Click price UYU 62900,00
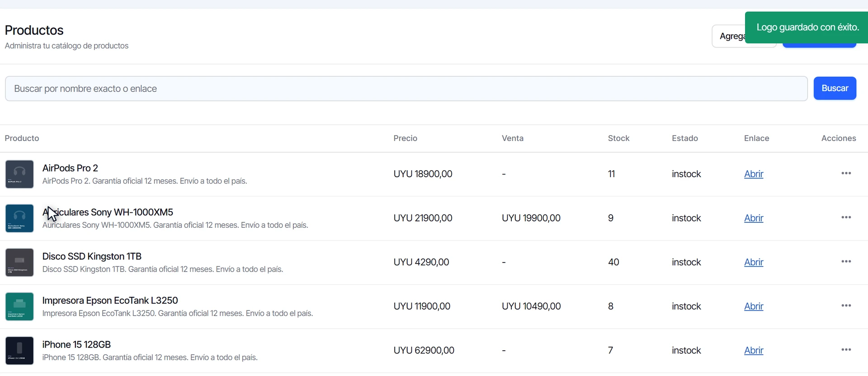This screenshot has width=868, height=376. point(424,350)
